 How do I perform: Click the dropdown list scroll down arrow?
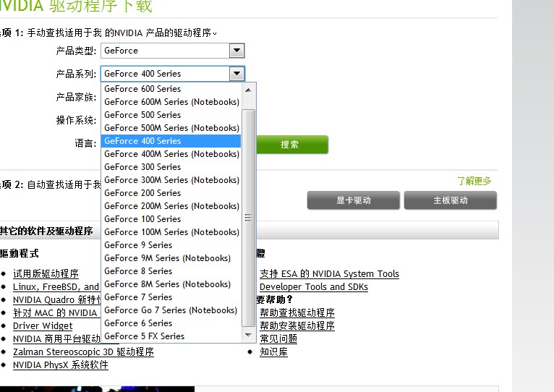(248, 335)
